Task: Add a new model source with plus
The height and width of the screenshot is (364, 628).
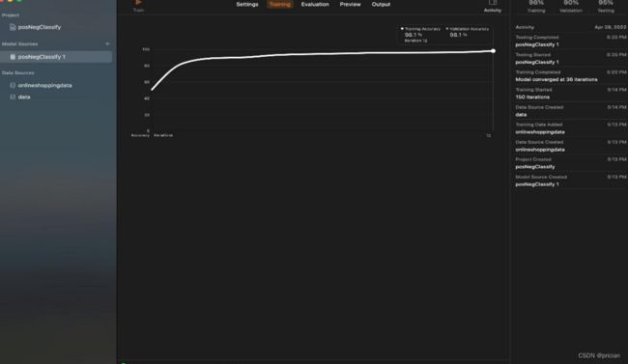Action: (x=107, y=43)
